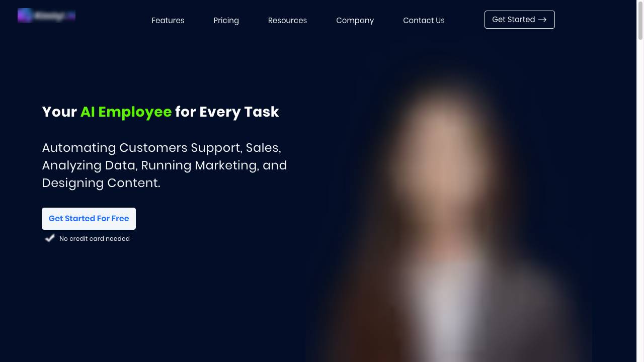Select Company in the top navigation
The height and width of the screenshot is (362, 644).
point(355,20)
